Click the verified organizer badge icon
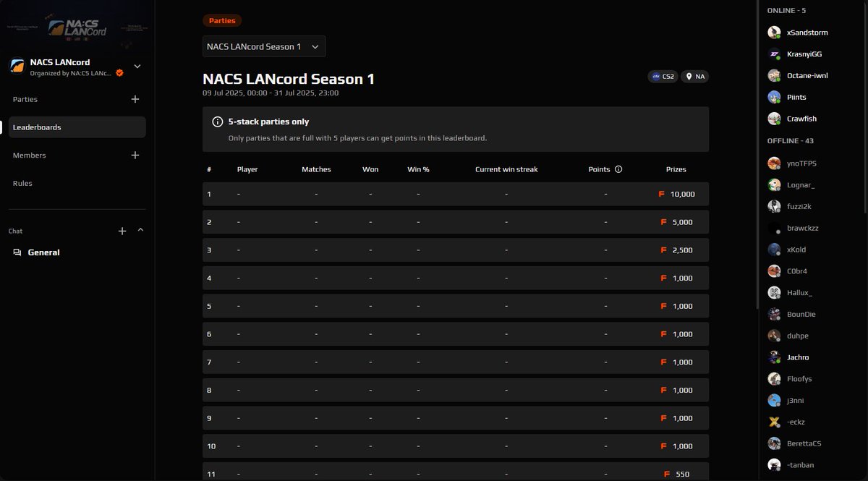Viewport: 868px width, 481px height. coord(119,73)
